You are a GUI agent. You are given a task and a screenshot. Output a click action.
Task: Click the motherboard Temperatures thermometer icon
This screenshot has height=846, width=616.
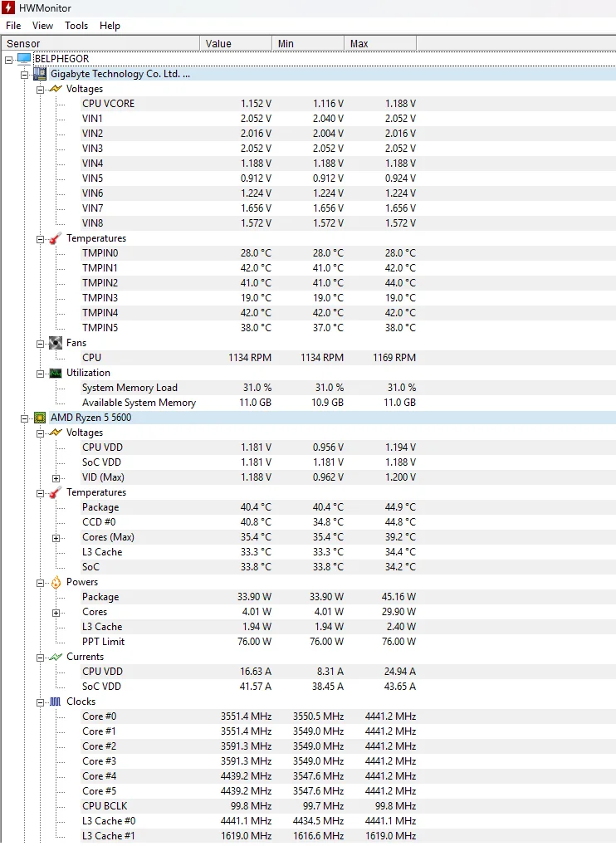click(x=56, y=238)
